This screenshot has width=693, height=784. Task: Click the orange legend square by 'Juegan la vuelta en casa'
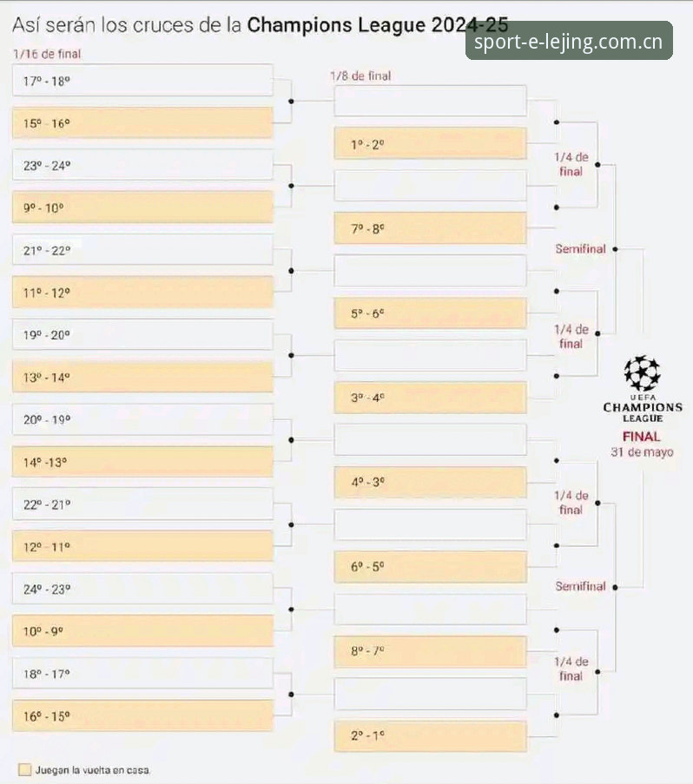tap(24, 769)
